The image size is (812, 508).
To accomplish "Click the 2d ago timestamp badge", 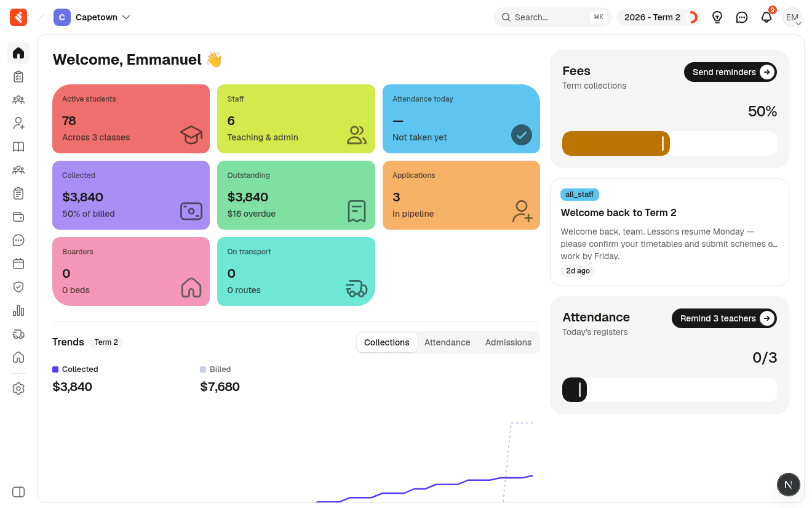I will (578, 271).
